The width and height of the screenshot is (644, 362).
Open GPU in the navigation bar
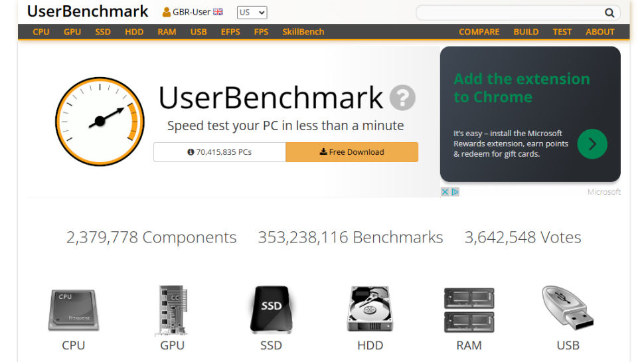coord(72,32)
